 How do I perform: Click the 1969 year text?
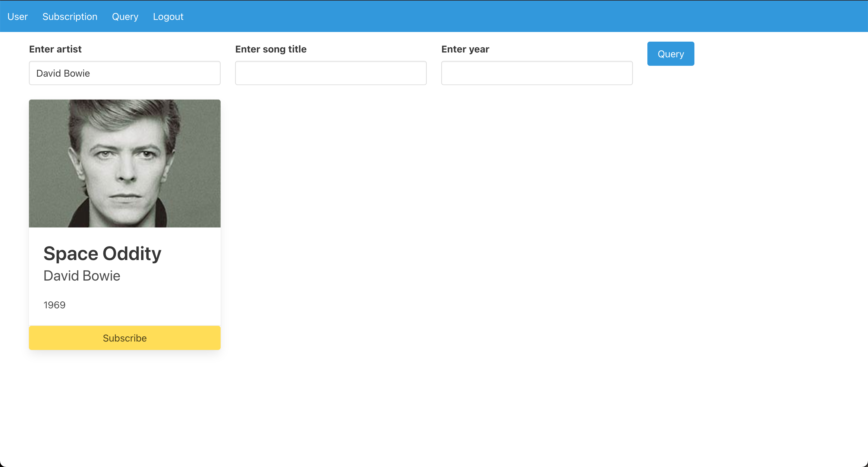54,305
